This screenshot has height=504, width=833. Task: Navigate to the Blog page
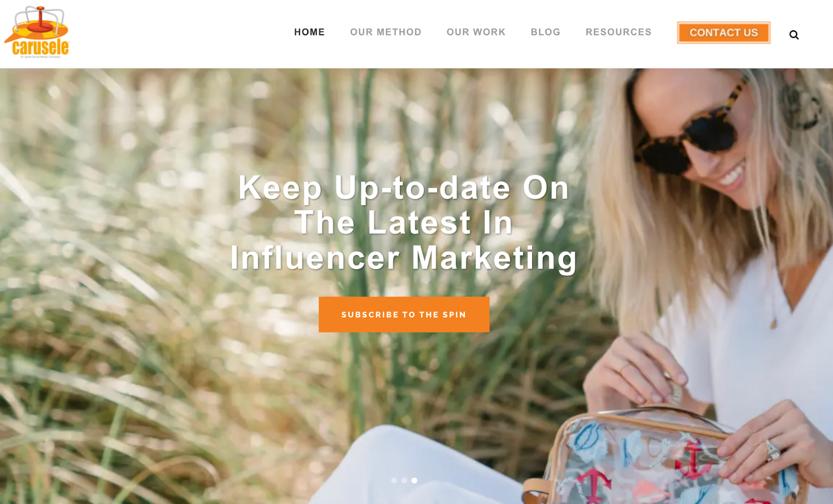pos(546,32)
